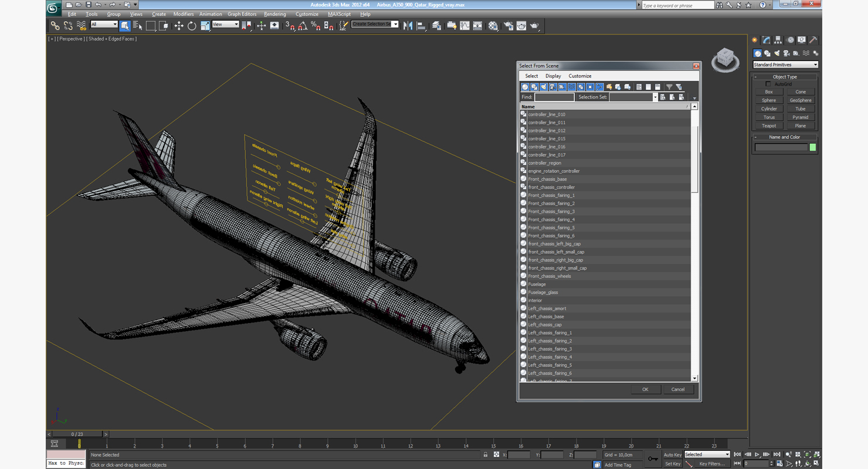The height and width of the screenshot is (469, 868).
Task: Toggle Angle Snap icon
Action: (x=303, y=26)
